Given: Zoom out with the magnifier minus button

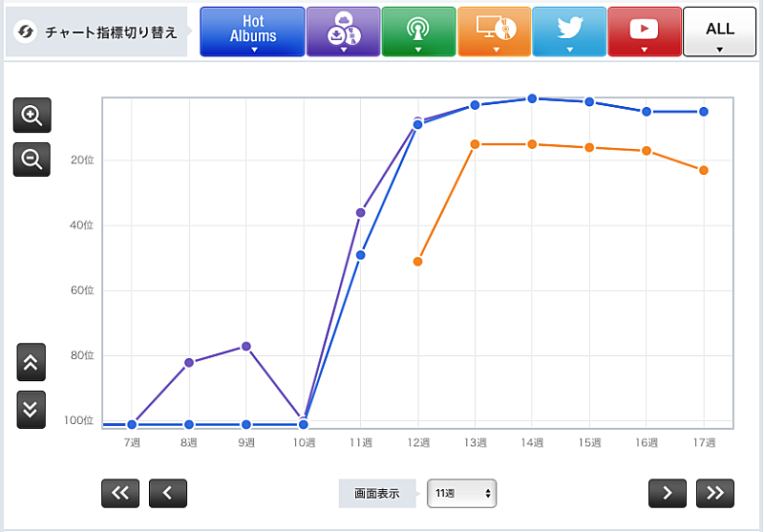Looking at the screenshot, I should 32,160.
